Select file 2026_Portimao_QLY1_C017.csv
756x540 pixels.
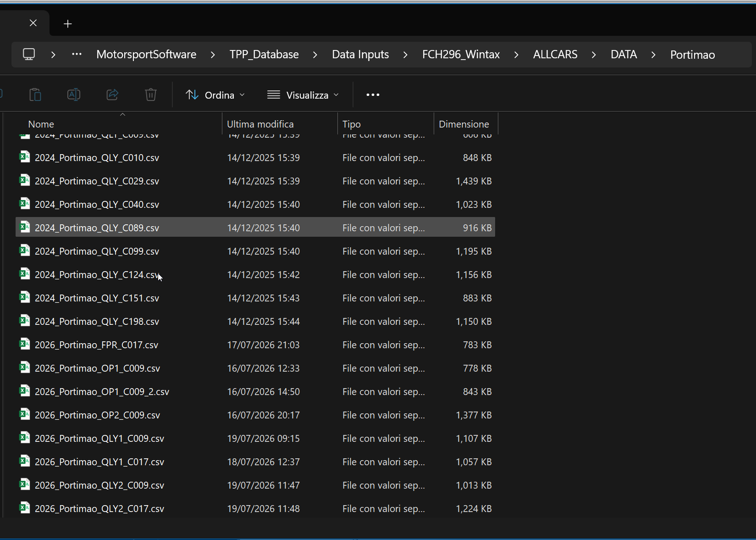[x=255, y=462]
